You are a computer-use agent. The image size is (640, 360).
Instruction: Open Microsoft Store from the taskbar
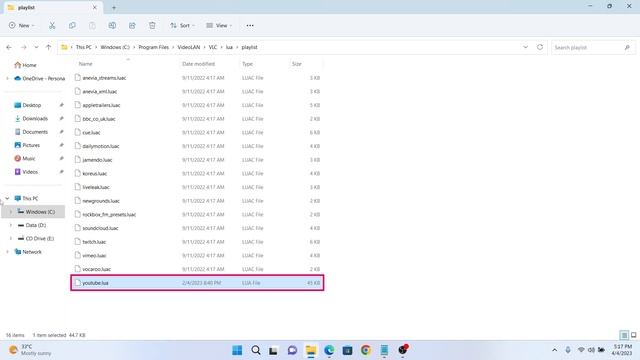[x=347, y=350]
